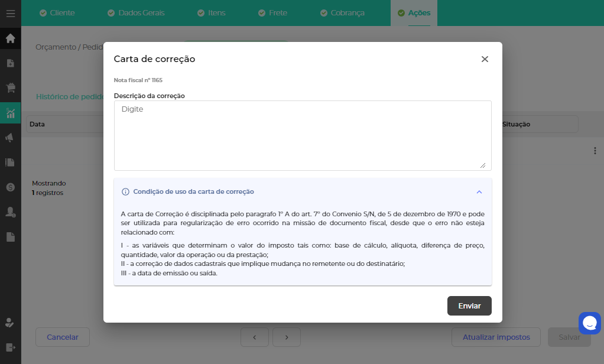Viewport: 604px width, 364px height.
Task: Click the Cancelar button
Action: 63,337
